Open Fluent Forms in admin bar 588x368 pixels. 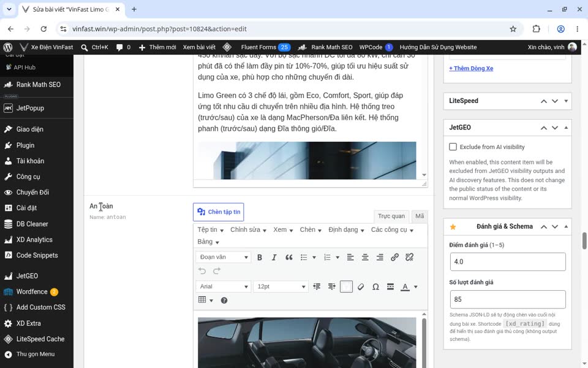pos(265,47)
